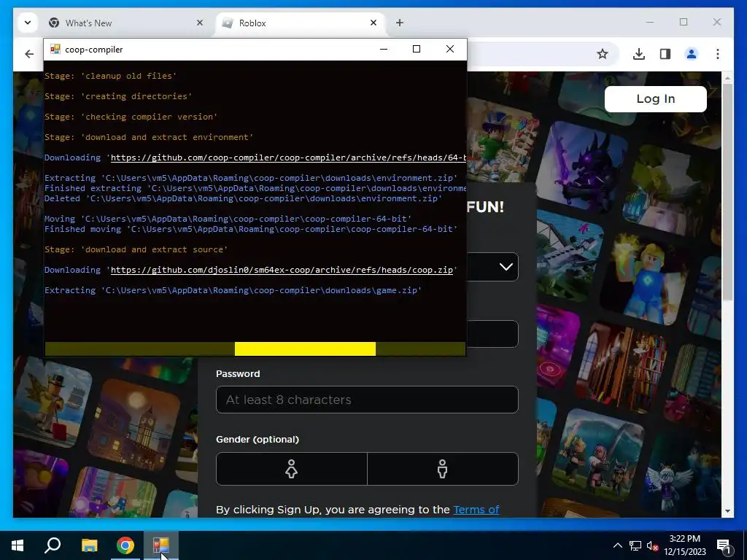
Task: Click the muted volume tray icon
Action: tap(652, 545)
